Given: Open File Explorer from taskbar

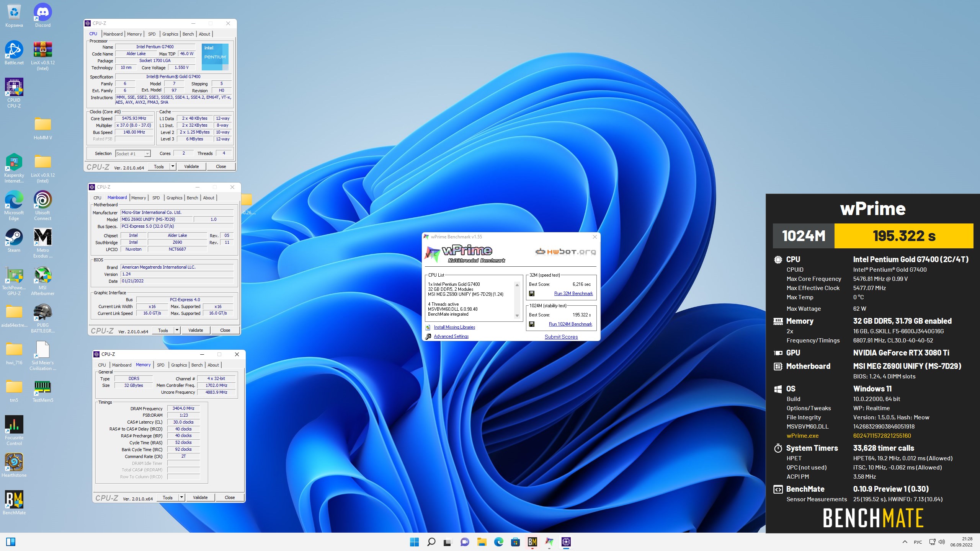Looking at the screenshot, I should pyautogui.click(x=482, y=541).
